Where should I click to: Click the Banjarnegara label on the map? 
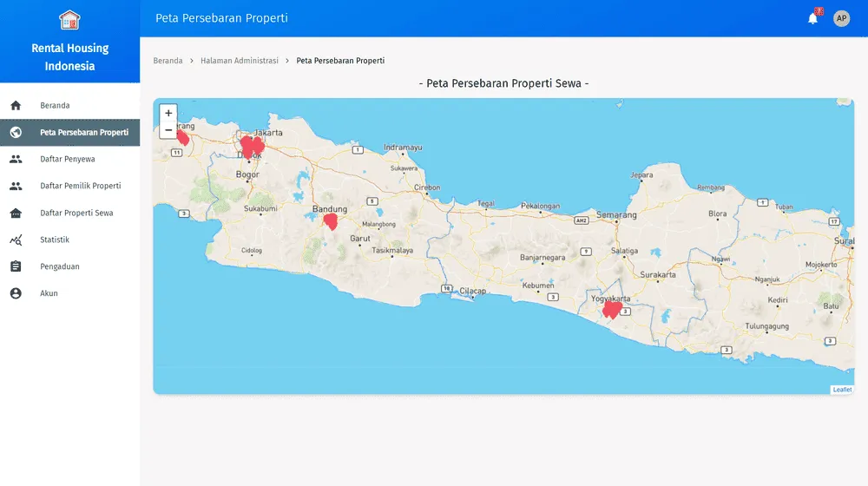pyautogui.click(x=542, y=258)
